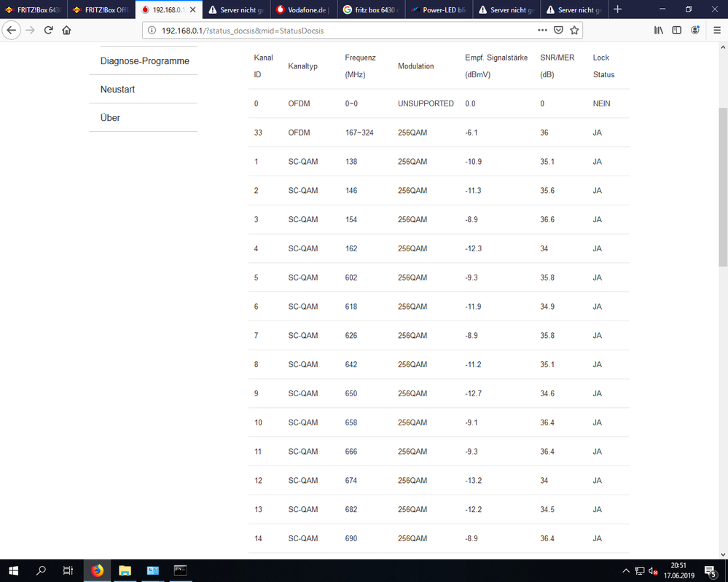Toggle the Firefox sidebar
Viewport: 728px width, 582px height.
pyautogui.click(x=677, y=31)
